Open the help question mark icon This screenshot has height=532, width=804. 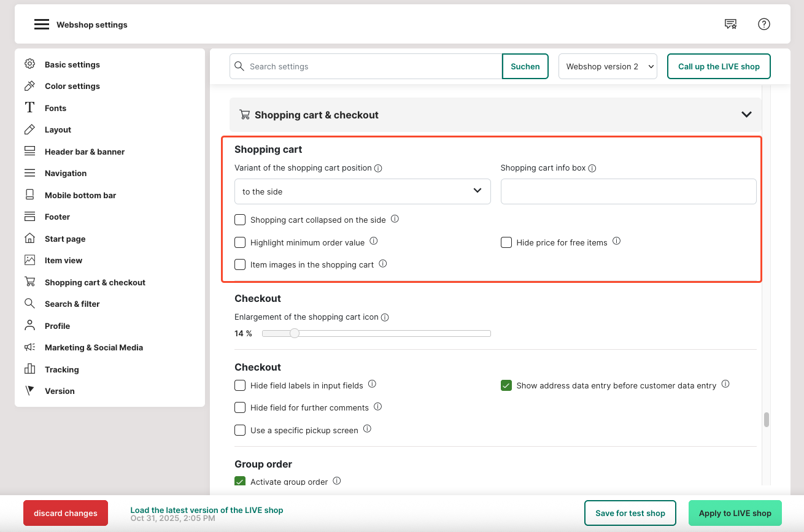tap(763, 25)
